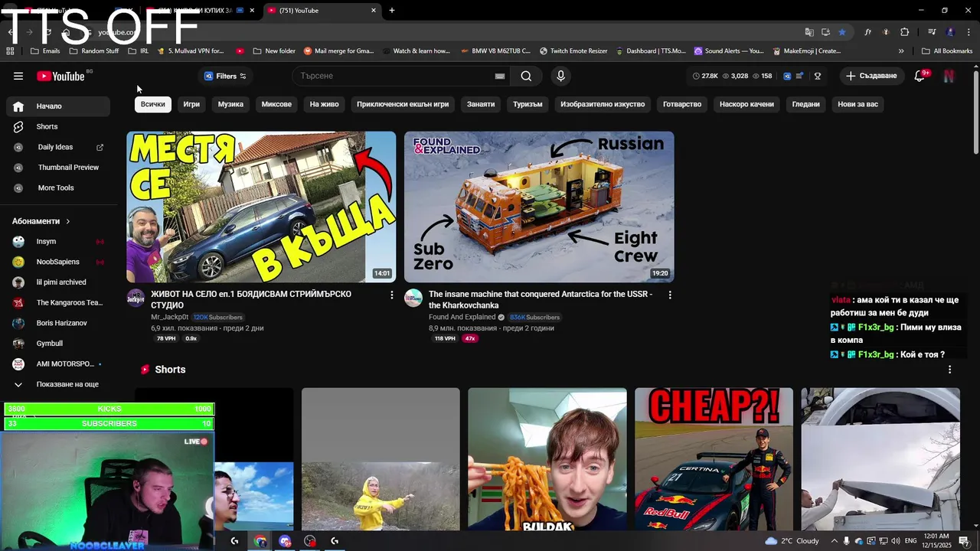
Task: Select the Гледани filter chip
Action: [x=805, y=104]
